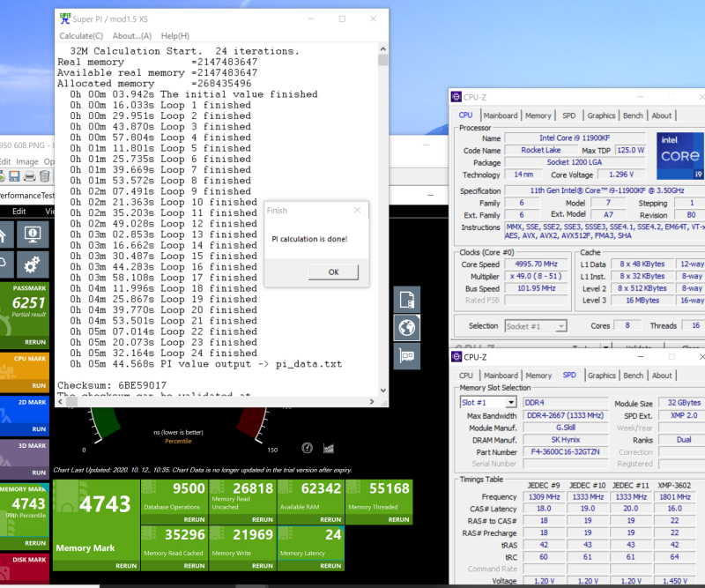Screen dimensions: 705x588
Task: Open the Bench tab in upper CPU-Z
Action: point(633,115)
